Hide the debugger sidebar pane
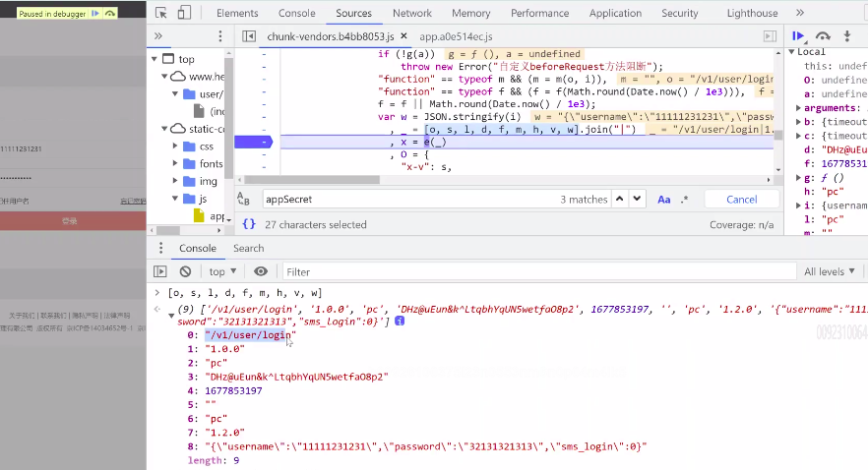 770,36
